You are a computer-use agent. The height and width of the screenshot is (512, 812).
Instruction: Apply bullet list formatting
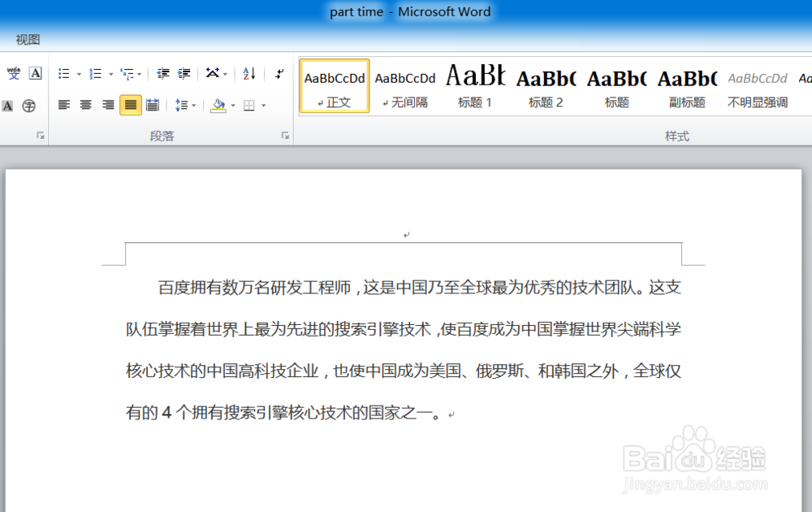pyautogui.click(x=63, y=74)
